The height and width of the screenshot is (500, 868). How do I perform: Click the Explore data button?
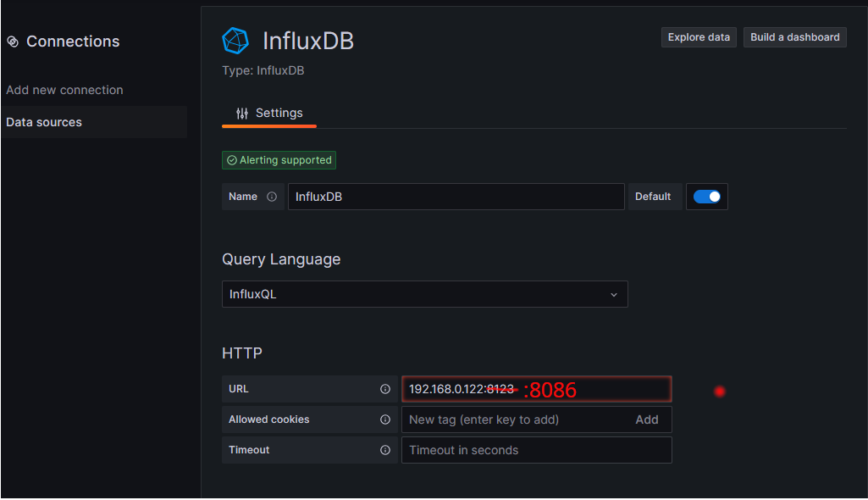pos(699,37)
